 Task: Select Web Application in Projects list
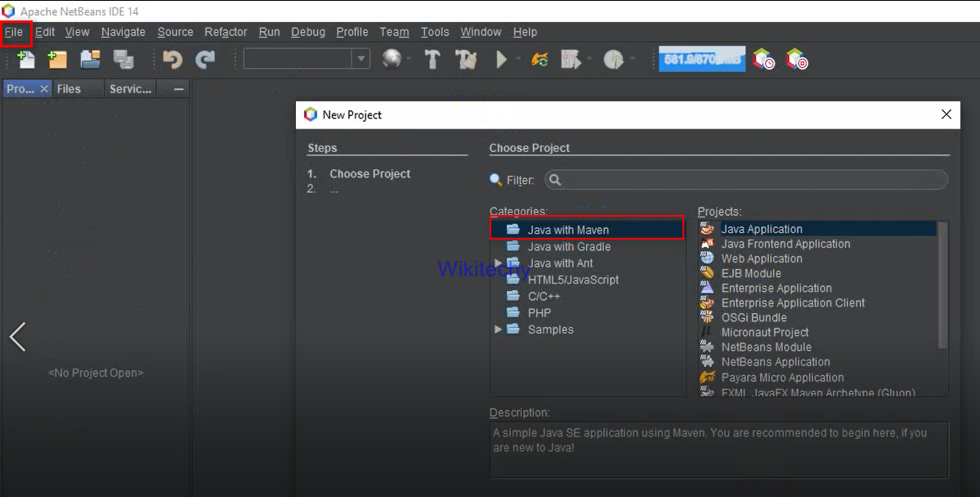[761, 258]
